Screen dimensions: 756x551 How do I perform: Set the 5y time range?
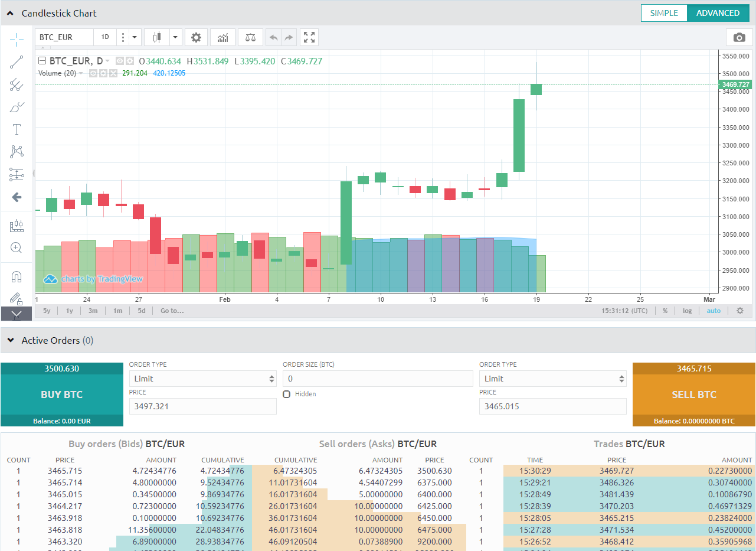click(47, 311)
